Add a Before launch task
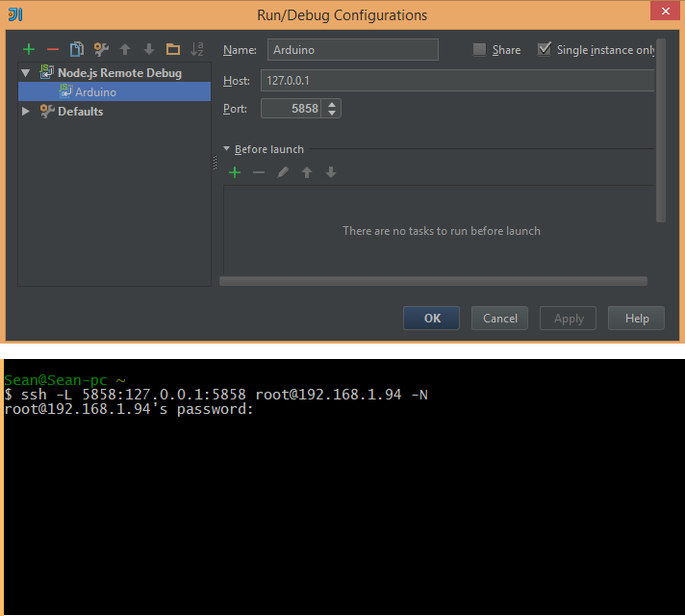Screen dimensions: 685x616 tap(235, 172)
